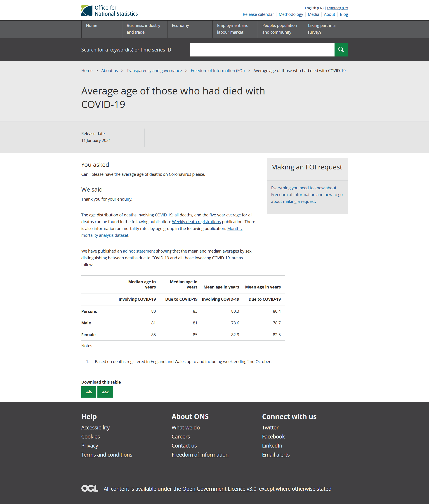
Task: Download the table as .xls
Action: tap(89, 391)
